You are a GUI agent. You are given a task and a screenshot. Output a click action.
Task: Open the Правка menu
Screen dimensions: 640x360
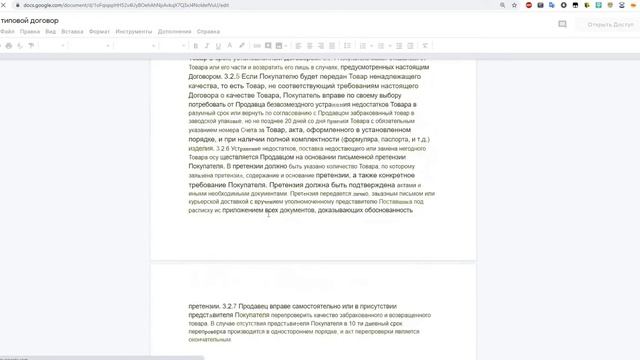point(30,31)
